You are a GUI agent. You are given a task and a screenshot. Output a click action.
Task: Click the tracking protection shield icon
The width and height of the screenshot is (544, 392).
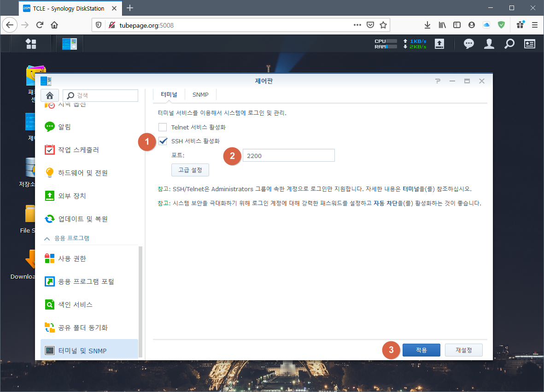[x=99, y=25]
